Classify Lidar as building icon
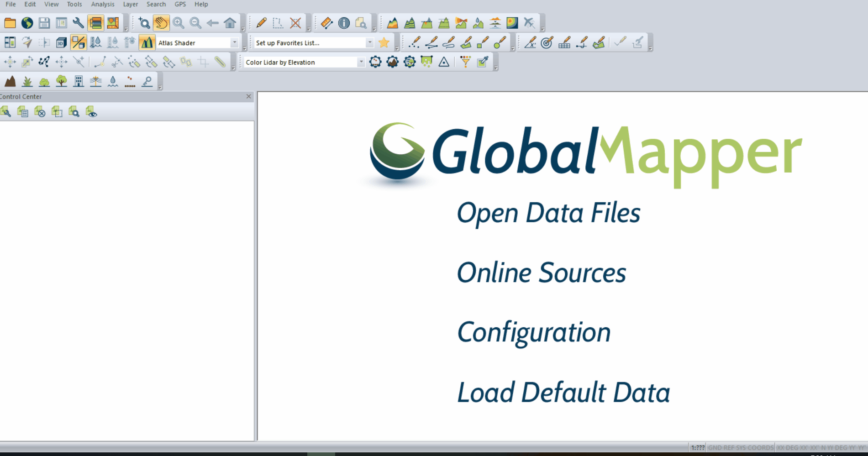Screen dimensions: 868x456 [79, 82]
